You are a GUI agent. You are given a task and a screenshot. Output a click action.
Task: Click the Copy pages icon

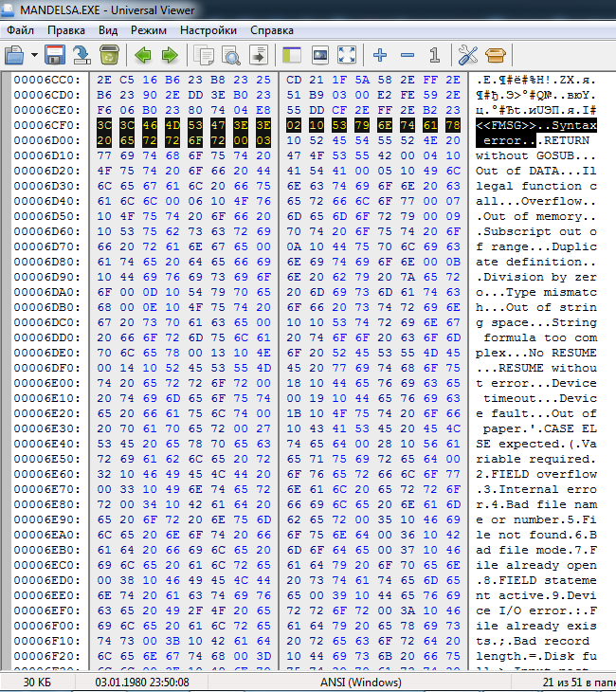click(205, 55)
